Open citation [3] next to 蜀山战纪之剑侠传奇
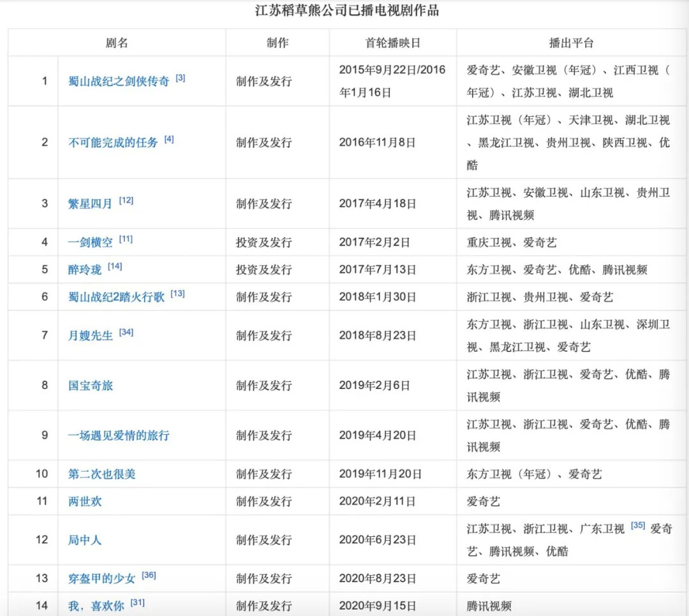The image size is (689, 616). pyautogui.click(x=180, y=78)
